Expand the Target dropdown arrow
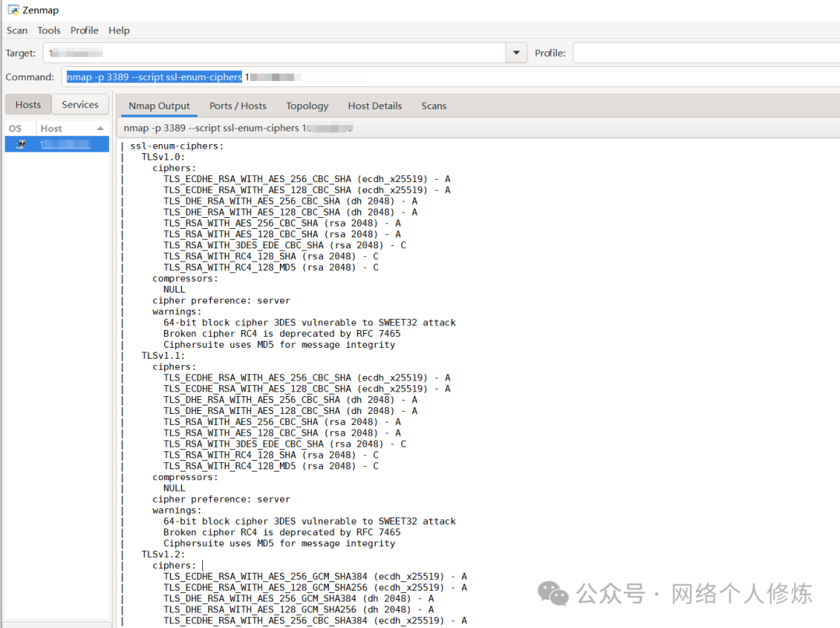Screen dimensions: 840x628 [516, 53]
